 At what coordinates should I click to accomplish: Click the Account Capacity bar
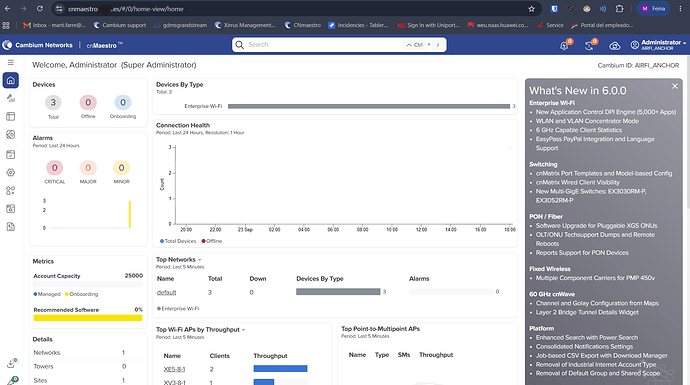(x=88, y=284)
